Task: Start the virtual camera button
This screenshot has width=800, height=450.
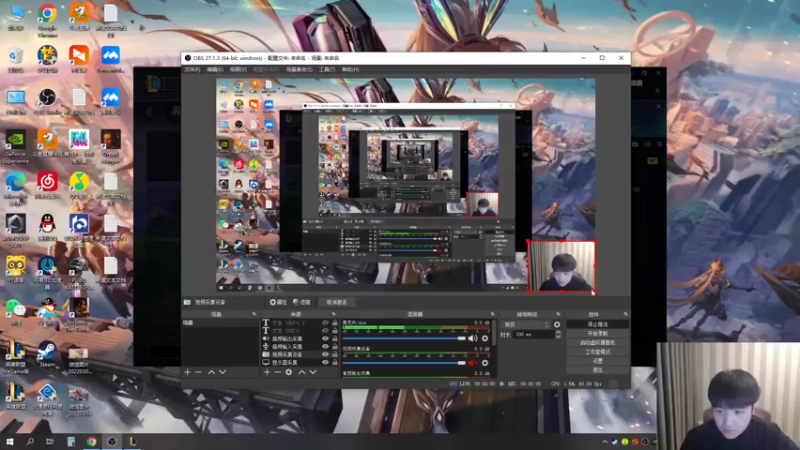Action: click(597, 343)
